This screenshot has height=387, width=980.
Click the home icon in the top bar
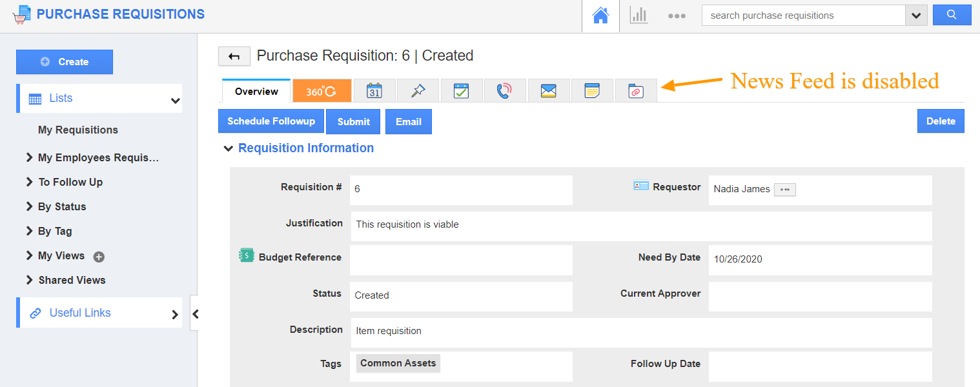(600, 15)
